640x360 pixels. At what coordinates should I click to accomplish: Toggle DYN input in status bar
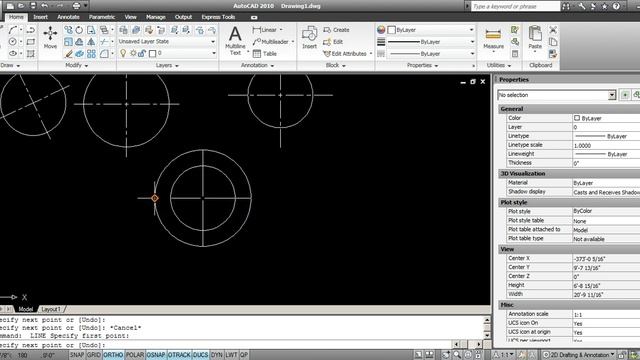pos(216,355)
